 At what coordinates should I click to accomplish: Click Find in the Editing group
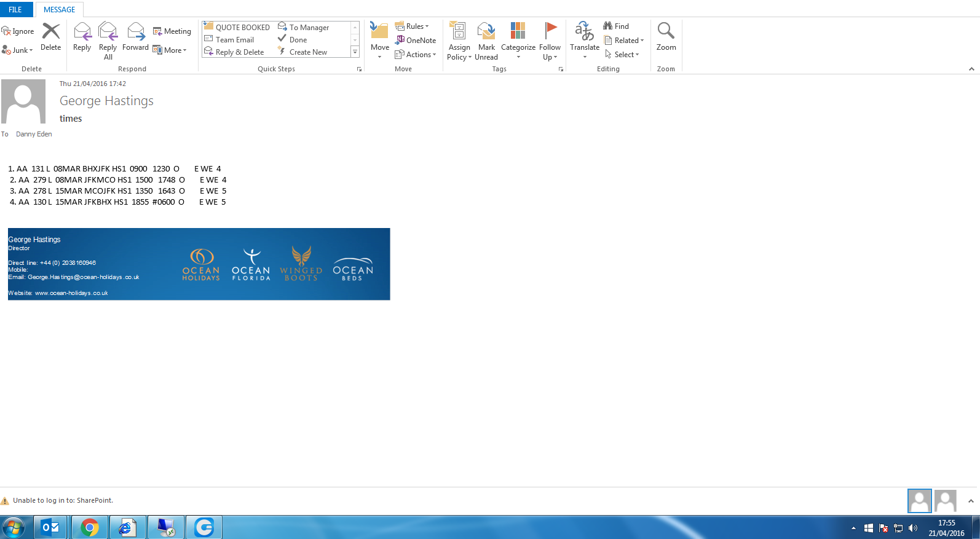click(x=616, y=26)
